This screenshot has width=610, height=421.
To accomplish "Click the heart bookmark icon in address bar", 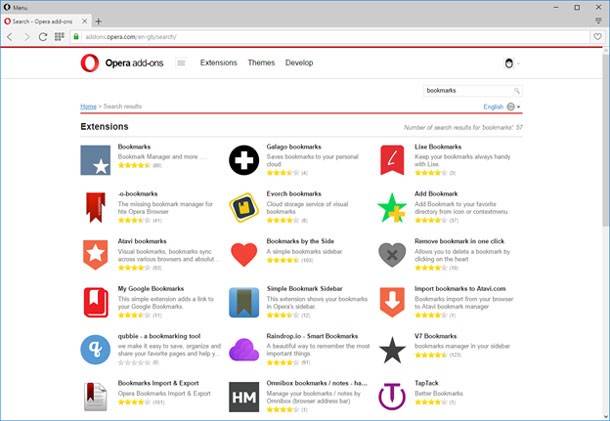I will coord(598,37).
